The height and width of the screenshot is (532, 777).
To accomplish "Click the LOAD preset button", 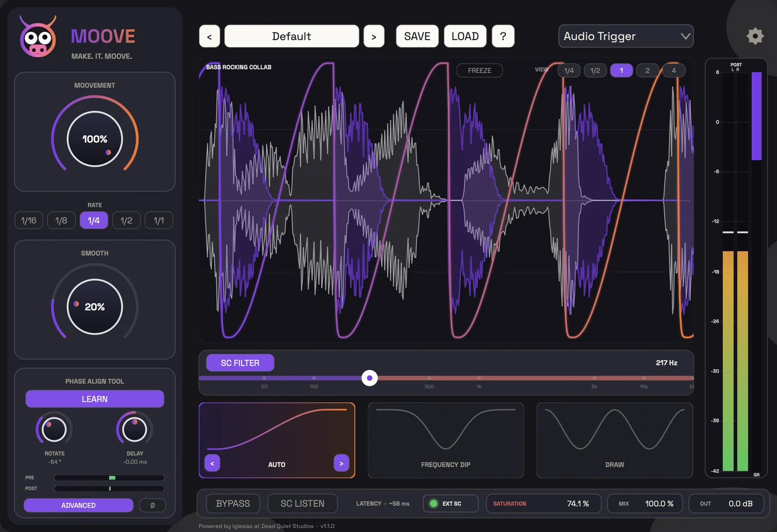I will (x=465, y=36).
